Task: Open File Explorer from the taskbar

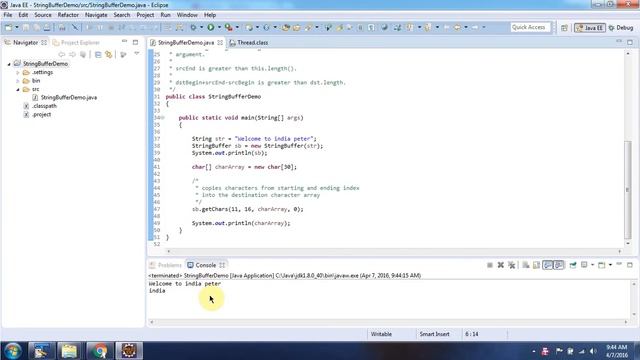Action: click(69, 351)
